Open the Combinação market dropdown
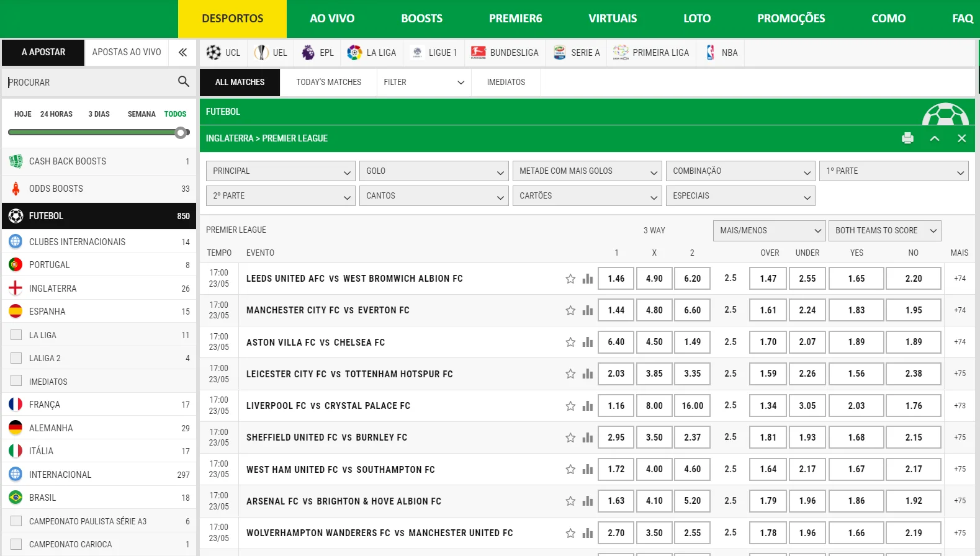Image resolution: width=980 pixels, height=556 pixels. tap(740, 171)
